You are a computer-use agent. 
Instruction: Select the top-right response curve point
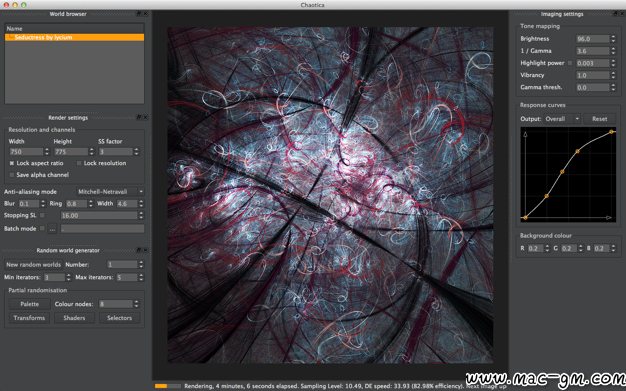(611, 132)
